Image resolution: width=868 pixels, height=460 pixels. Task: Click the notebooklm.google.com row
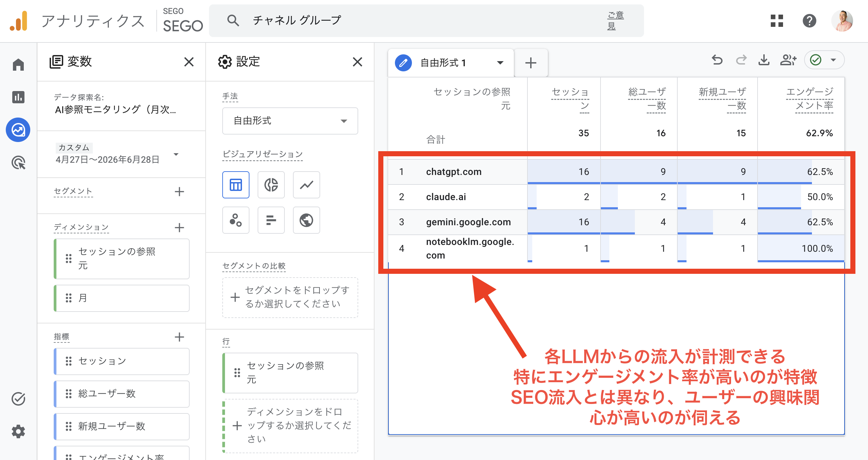pos(616,249)
